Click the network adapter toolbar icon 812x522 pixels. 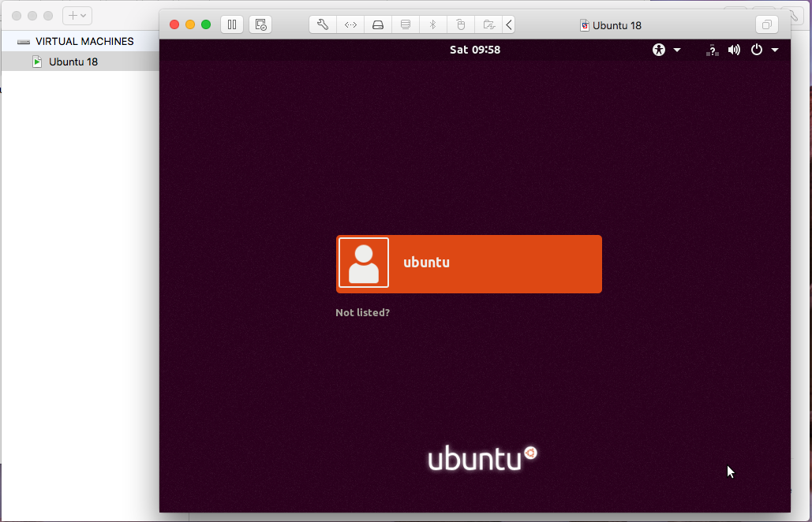[350, 24]
